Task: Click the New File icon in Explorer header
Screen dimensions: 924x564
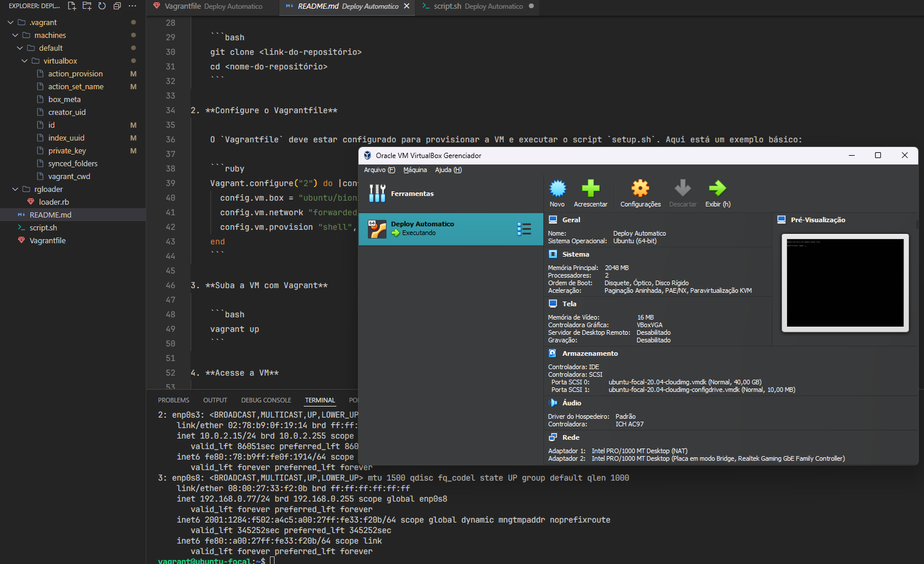Action: tap(72, 6)
